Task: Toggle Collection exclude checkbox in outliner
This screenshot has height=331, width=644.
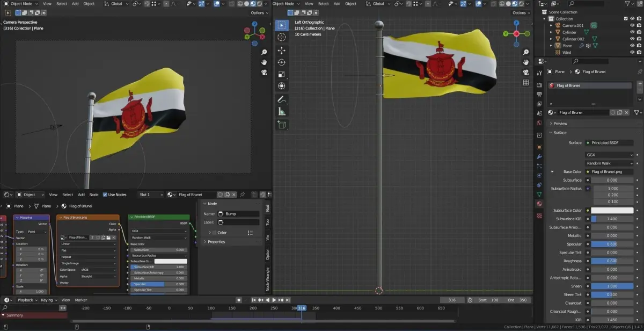Action: point(626,19)
